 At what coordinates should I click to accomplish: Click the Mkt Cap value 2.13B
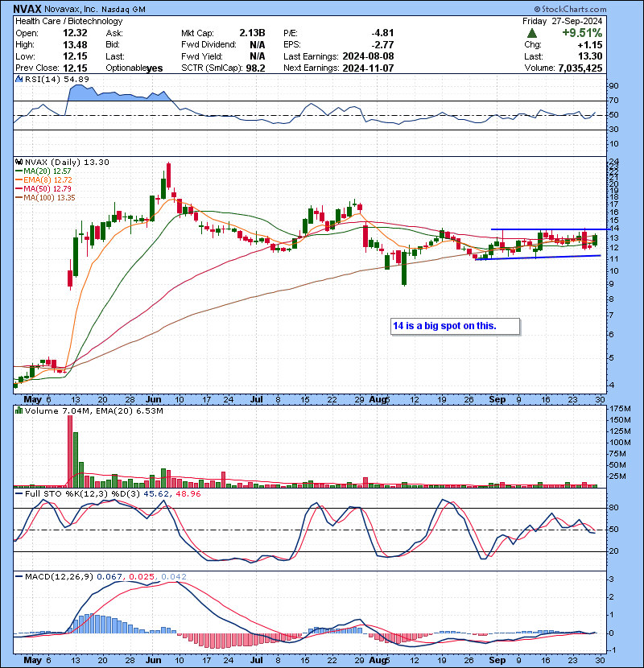(252, 33)
